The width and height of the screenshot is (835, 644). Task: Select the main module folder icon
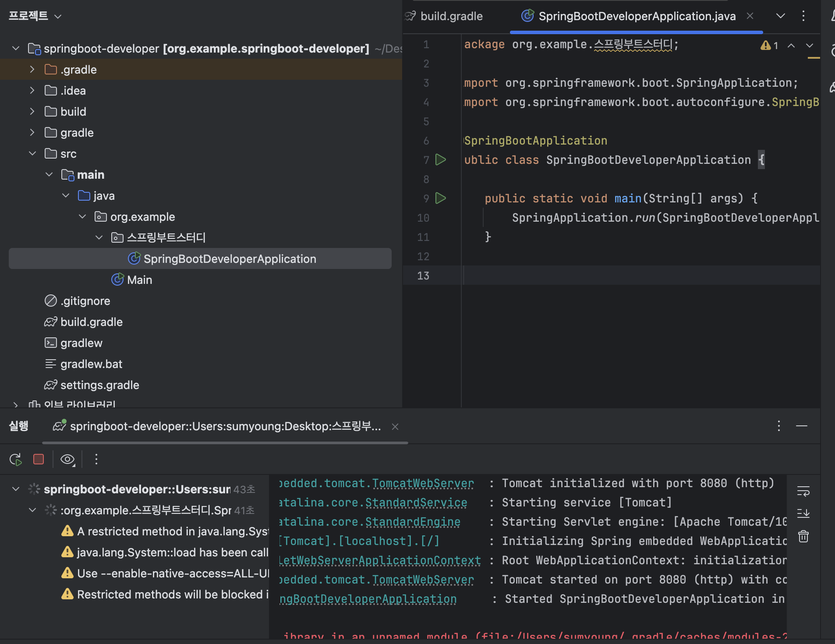[x=67, y=175]
